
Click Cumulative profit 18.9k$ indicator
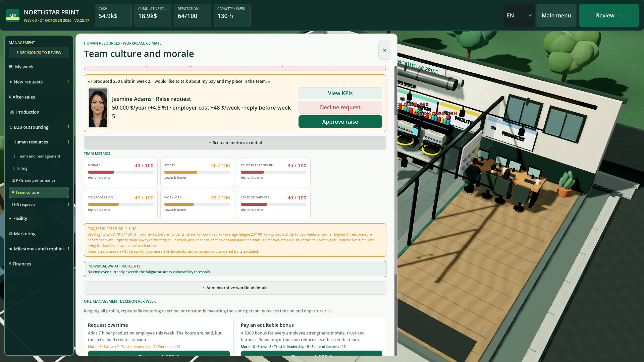pos(153,15)
